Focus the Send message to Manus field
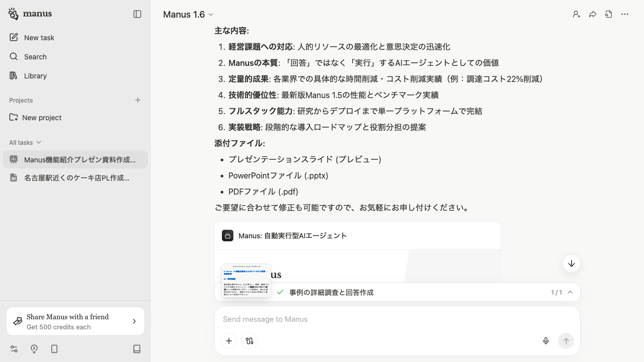 coord(397,319)
